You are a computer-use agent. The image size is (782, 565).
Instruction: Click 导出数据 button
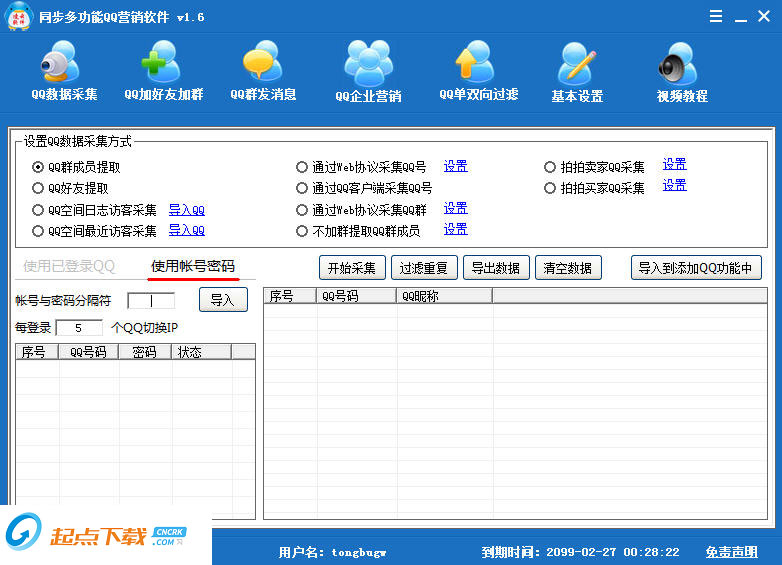click(496, 268)
